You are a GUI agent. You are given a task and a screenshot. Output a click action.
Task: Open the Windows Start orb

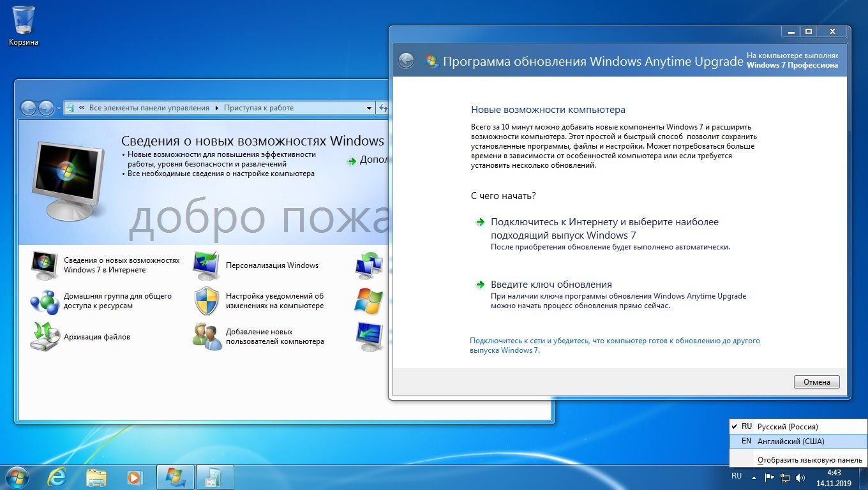coord(17,477)
